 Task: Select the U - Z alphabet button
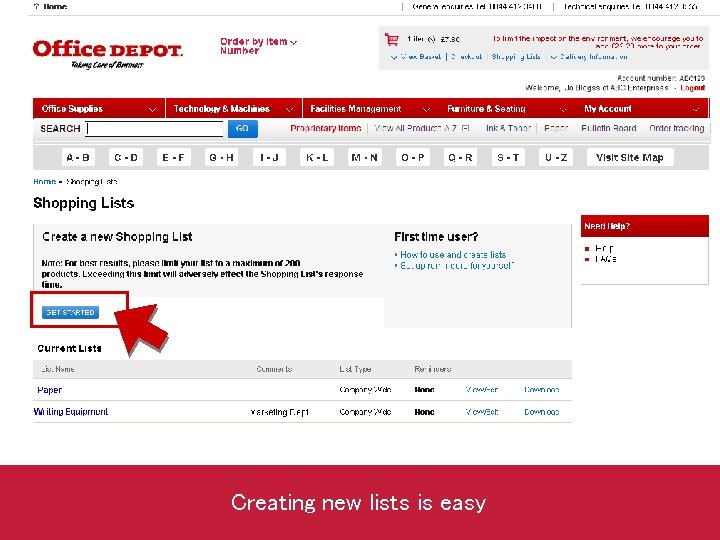(556, 158)
